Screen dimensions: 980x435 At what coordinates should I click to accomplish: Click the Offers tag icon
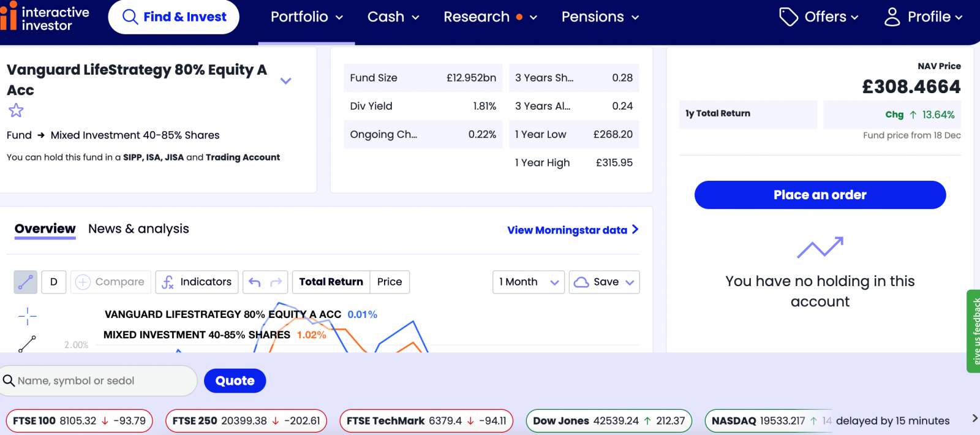point(788,17)
